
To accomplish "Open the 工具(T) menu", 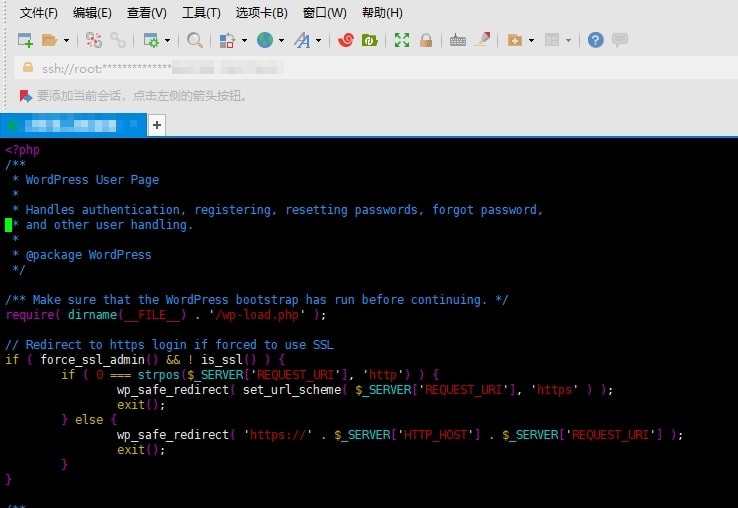I will point(201,13).
